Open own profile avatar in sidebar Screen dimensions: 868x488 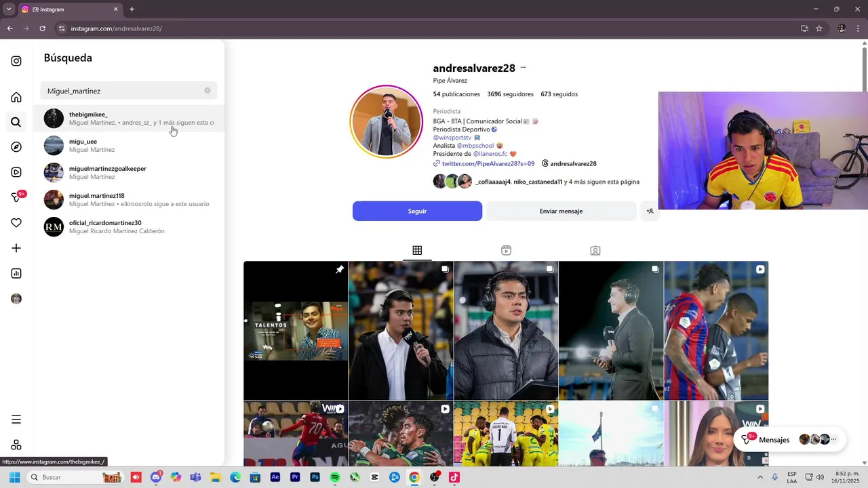[x=16, y=299]
